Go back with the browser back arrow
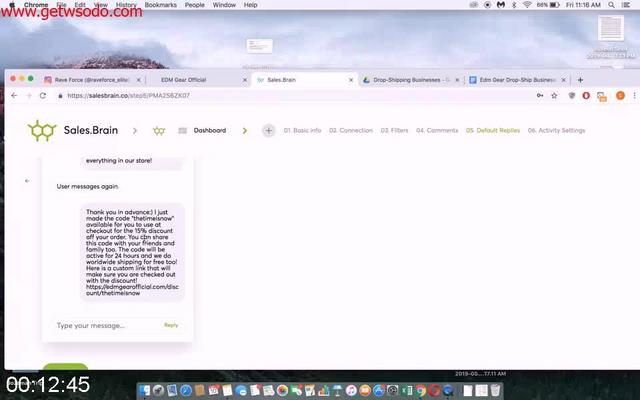640x400 pixels. pos(14,96)
